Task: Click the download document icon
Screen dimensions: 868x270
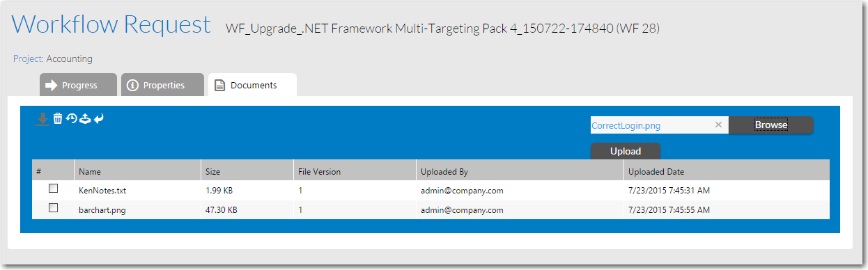Action: 42,119
